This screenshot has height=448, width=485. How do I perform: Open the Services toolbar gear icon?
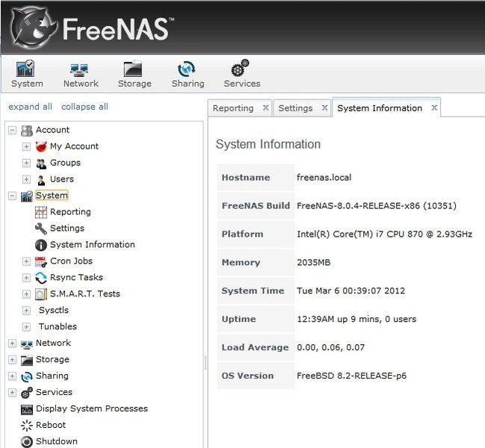(x=240, y=68)
